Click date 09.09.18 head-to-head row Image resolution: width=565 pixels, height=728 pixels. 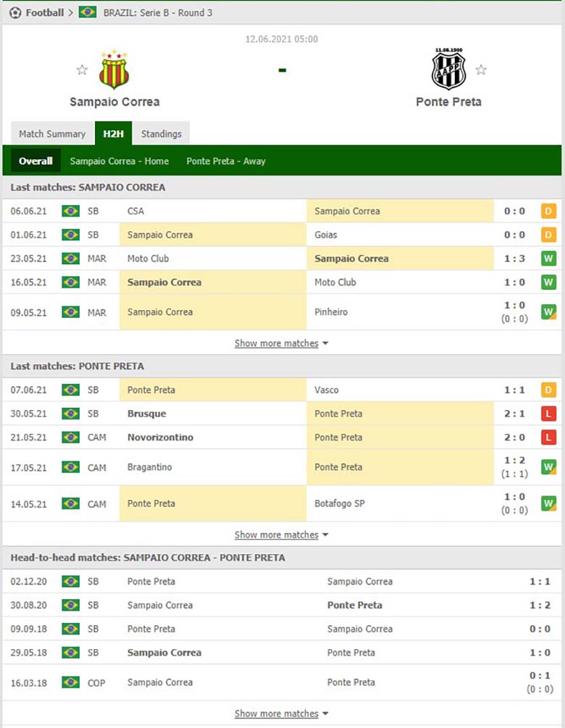29,629
